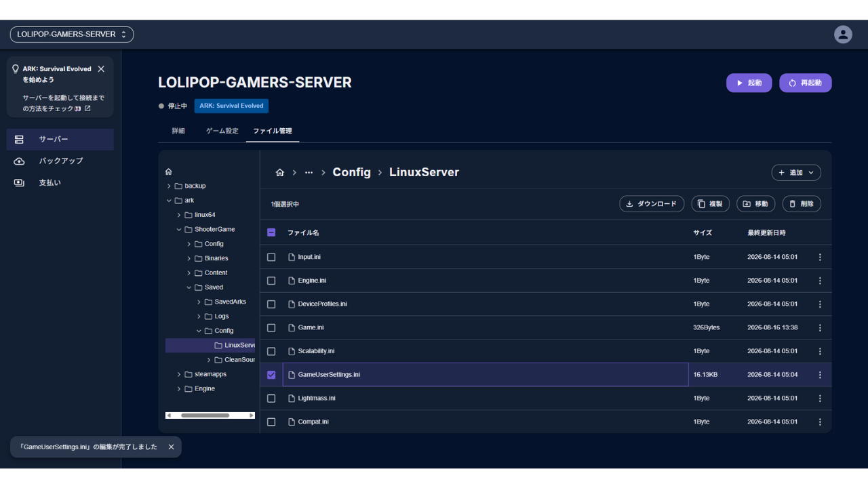Open the 追加 (Add) dropdown
The width and height of the screenshot is (868, 488).
pos(796,173)
